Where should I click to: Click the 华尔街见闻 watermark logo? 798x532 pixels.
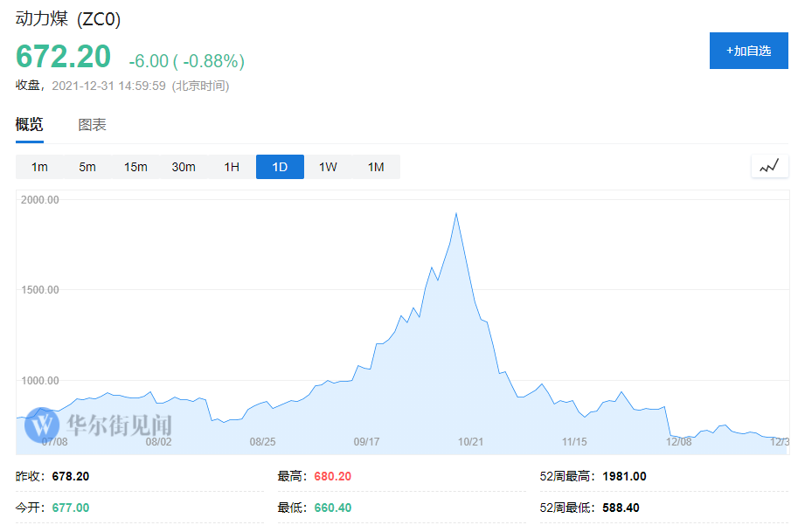pyautogui.click(x=98, y=425)
